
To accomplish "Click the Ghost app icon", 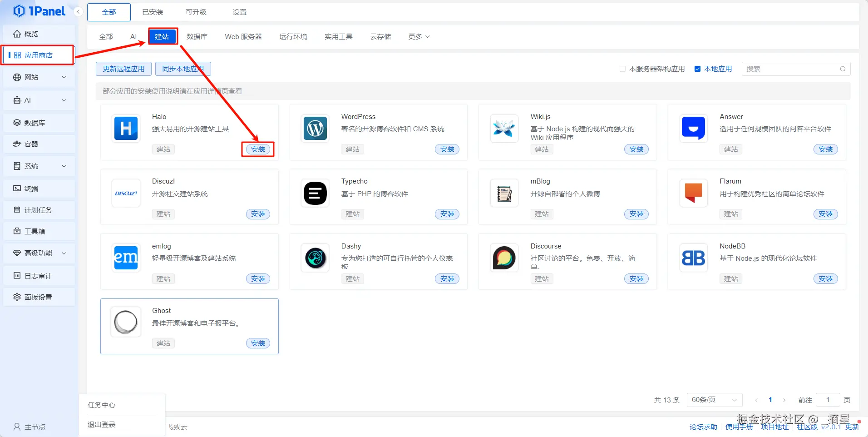I will [126, 323].
